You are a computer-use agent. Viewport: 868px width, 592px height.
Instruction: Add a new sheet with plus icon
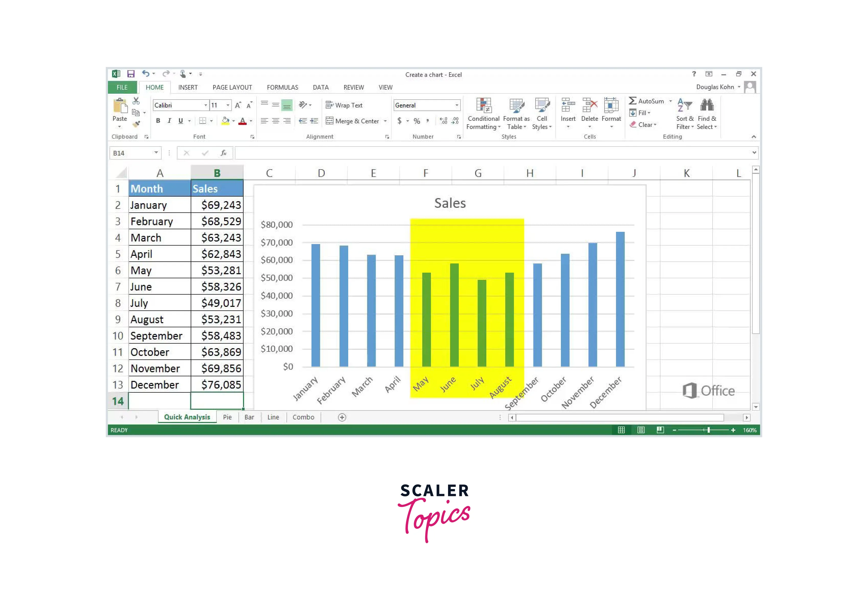pyautogui.click(x=342, y=417)
